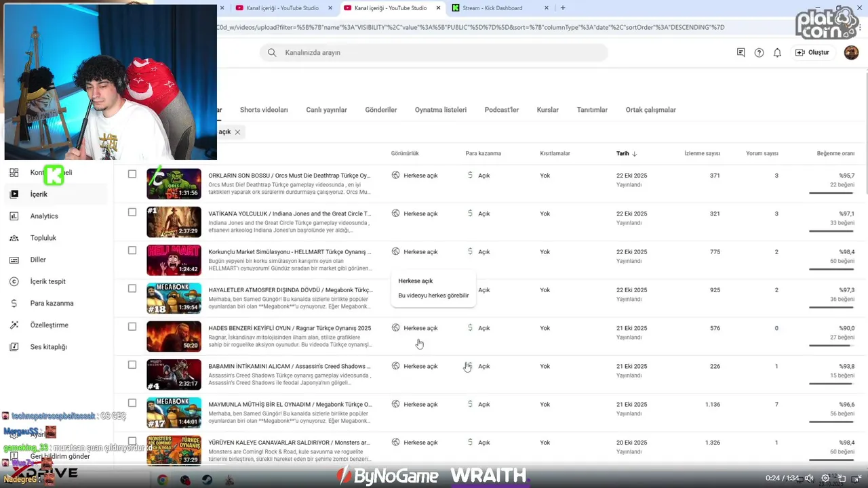The height and width of the screenshot is (488, 868).
Task: Check the box for HAYALETLER ATMOSFER DIŞINDA DÖVDÜ
Action: point(132,288)
